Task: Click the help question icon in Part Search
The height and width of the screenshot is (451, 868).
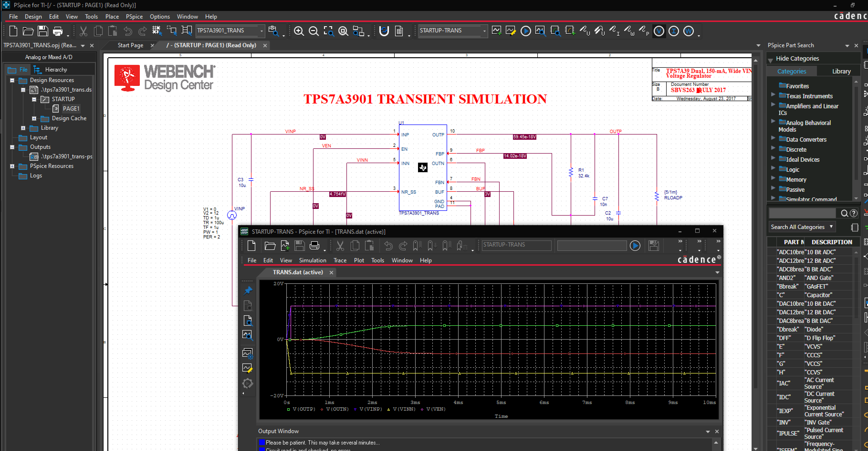Action: coord(853,213)
